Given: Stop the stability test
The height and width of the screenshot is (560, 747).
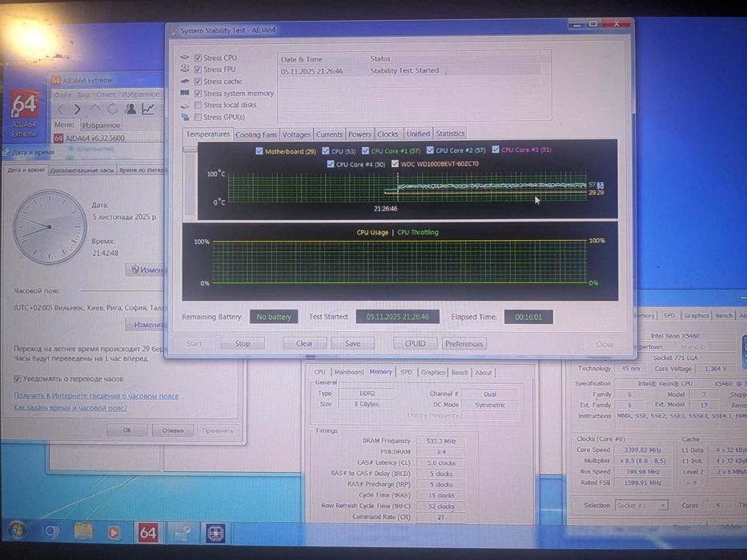Looking at the screenshot, I should click(243, 343).
